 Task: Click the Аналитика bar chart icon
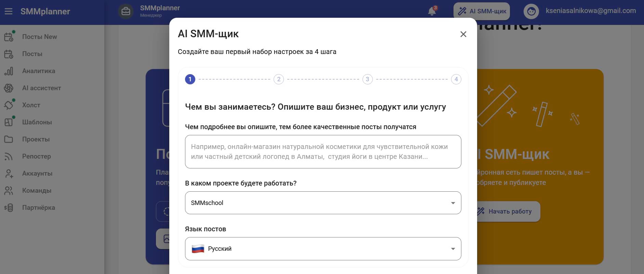point(9,71)
